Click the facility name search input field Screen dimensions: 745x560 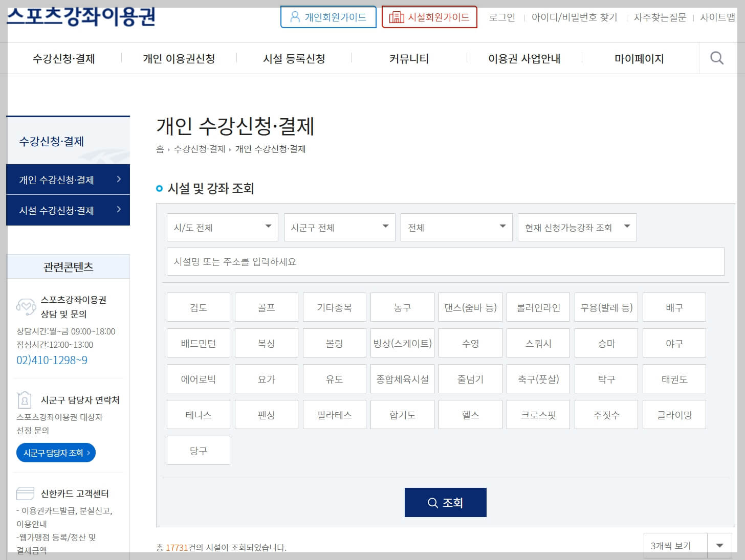pos(445,261)
